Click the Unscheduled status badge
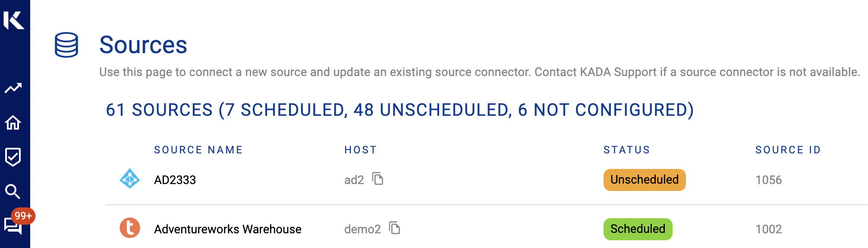This screenshot has width=868, height=248. (644, 180)
